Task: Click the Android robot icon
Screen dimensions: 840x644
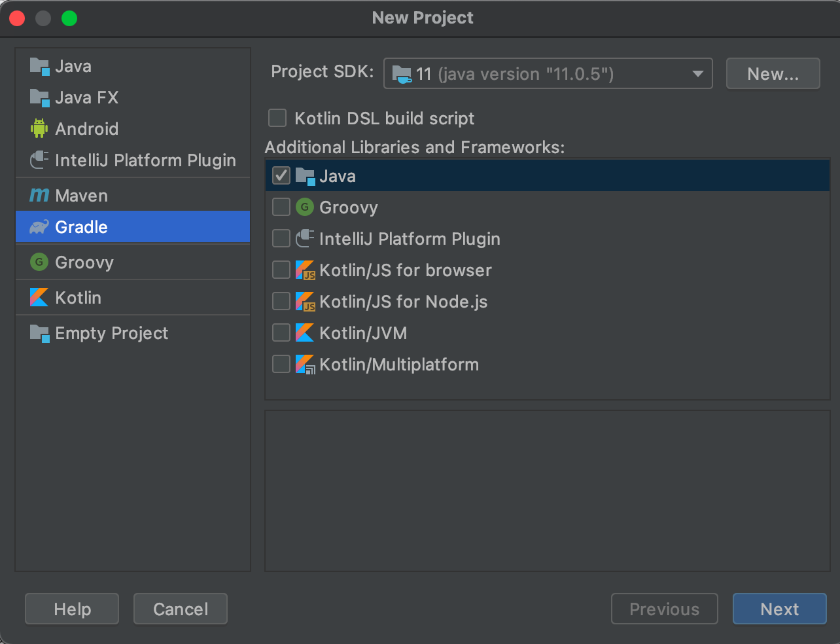Action: [x=39, y=128]
